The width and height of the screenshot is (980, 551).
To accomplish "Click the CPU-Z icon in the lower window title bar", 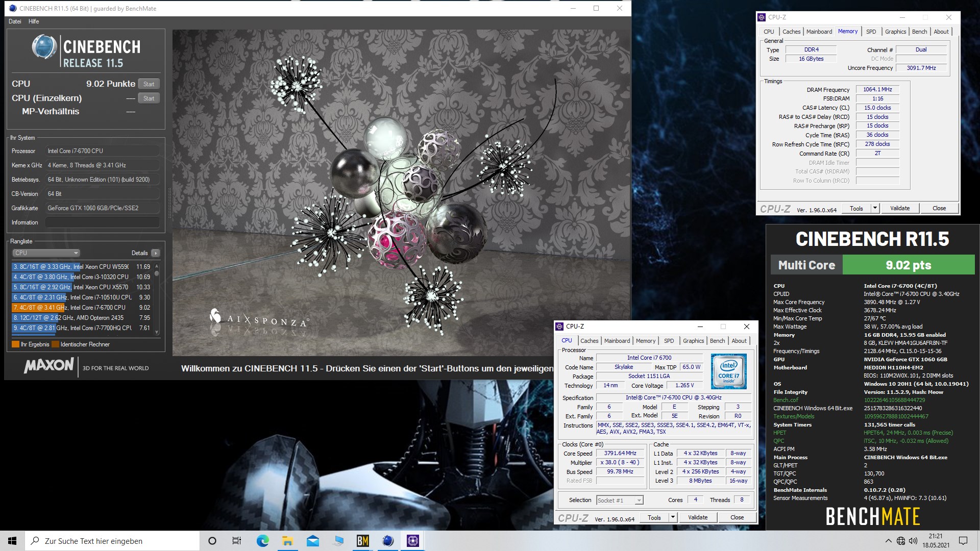I will click(x=559, y=327).
